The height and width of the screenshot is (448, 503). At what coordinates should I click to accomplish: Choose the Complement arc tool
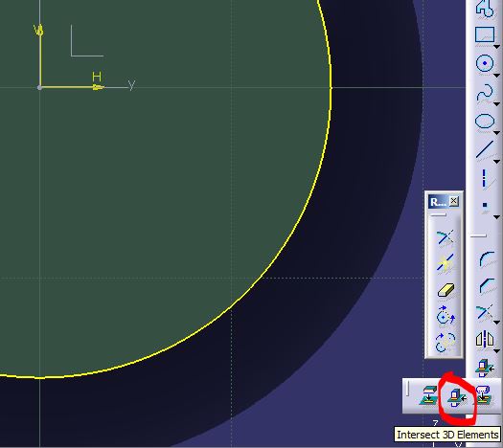coord(446,342)
